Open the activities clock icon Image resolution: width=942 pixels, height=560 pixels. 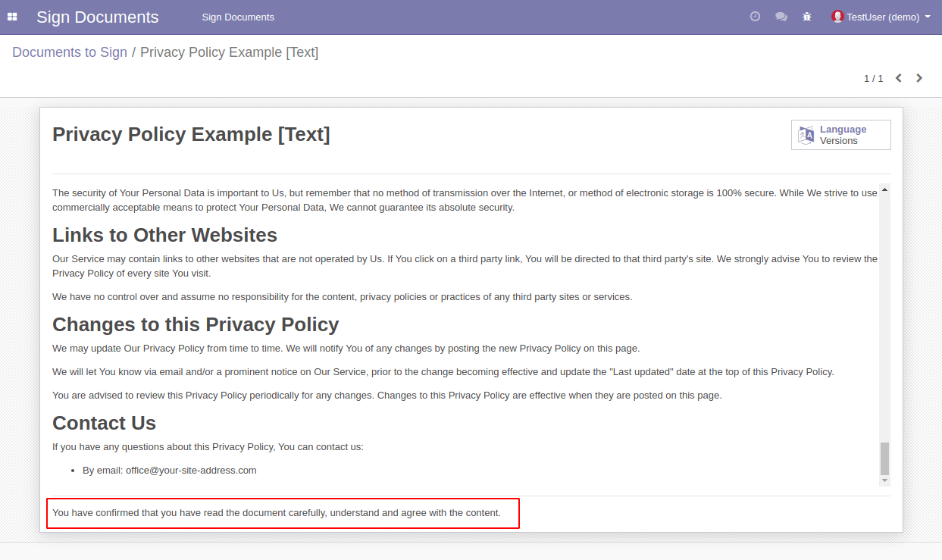click(755, 17)
